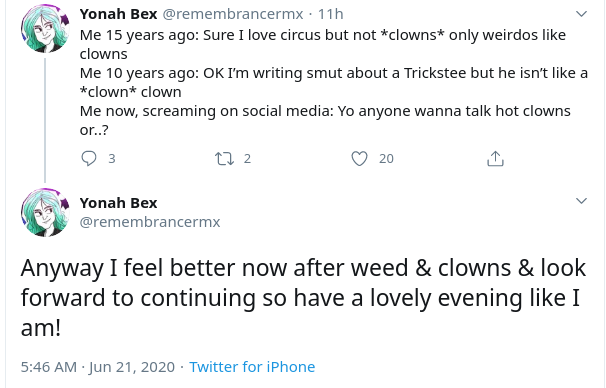Expand the first tweet's chevron menu
606x388 pixels.
[581, 14]
